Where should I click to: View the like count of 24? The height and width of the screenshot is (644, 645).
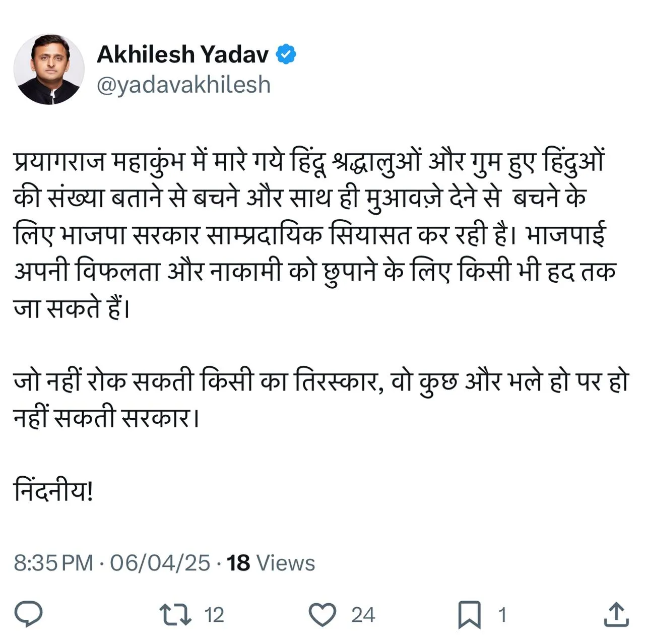tap(363, 615)
